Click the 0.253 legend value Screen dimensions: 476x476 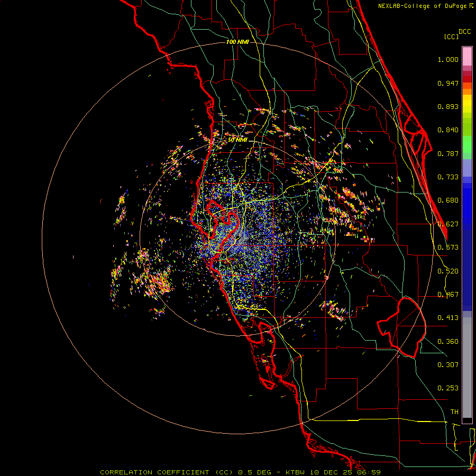point(448,388)
